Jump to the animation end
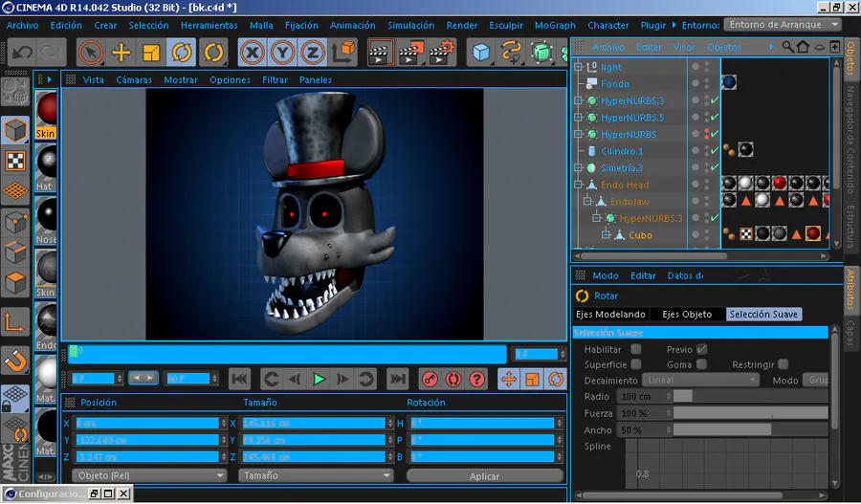Screen dimensions: 861x504 coord(397,379)
